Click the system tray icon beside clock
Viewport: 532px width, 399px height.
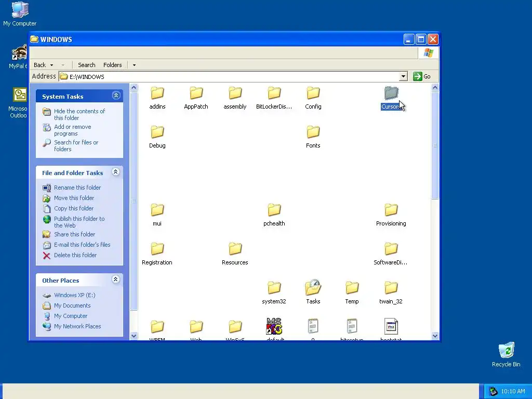pyautogui.click(x=494, y=391)
